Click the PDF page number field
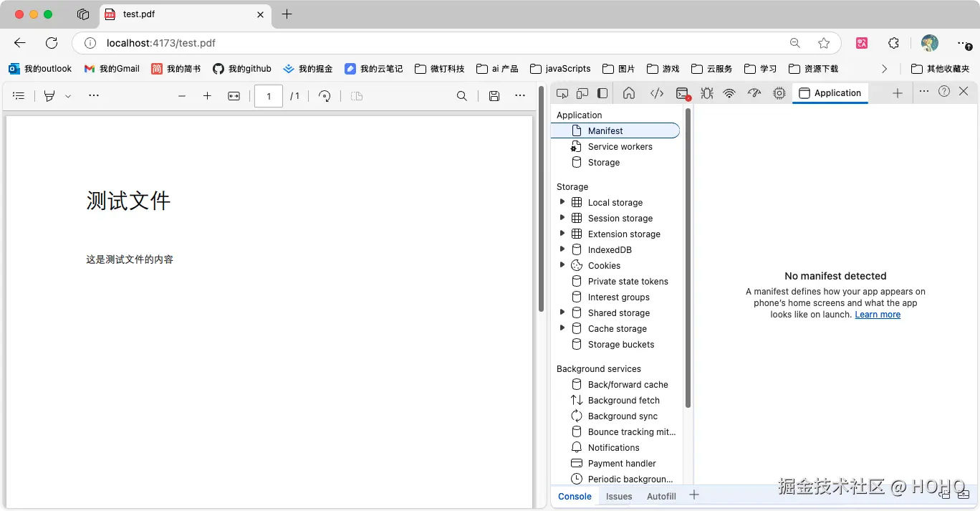Viewport: 980px width, 511px height. (269, 96)
